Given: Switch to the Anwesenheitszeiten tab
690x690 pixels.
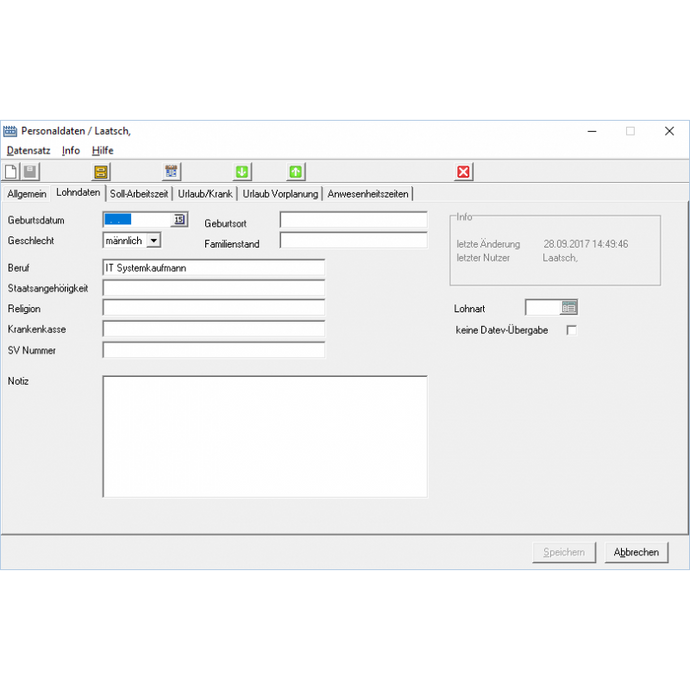Looking at the screenshot, I should (368, 194).
